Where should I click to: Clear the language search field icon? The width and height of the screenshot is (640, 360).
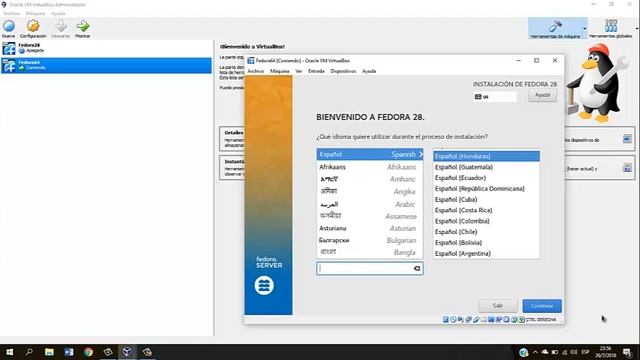pos(417,269)
